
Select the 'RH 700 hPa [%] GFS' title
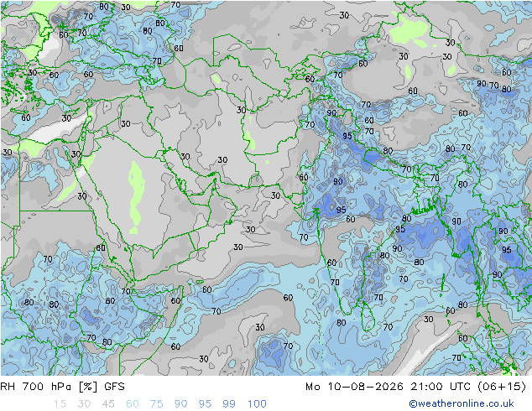pos(62,387)
